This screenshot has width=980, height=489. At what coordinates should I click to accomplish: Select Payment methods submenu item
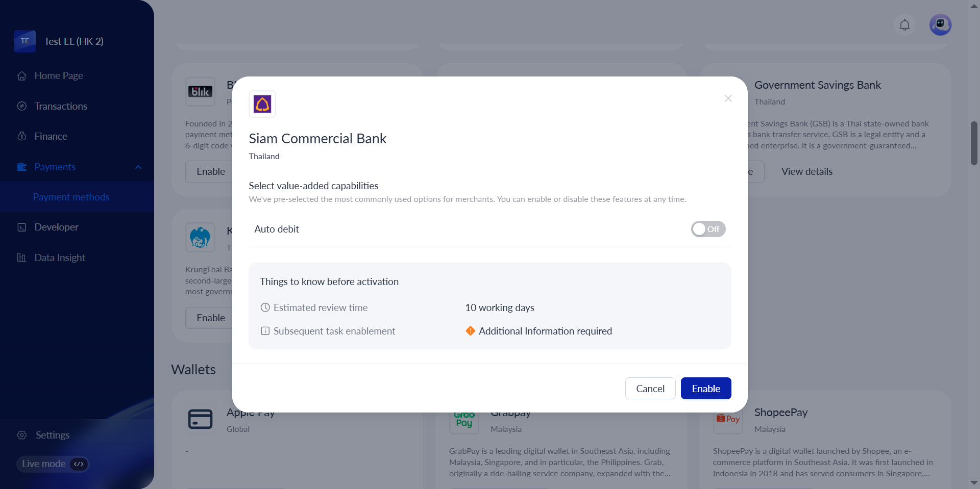tap(71, 197)
